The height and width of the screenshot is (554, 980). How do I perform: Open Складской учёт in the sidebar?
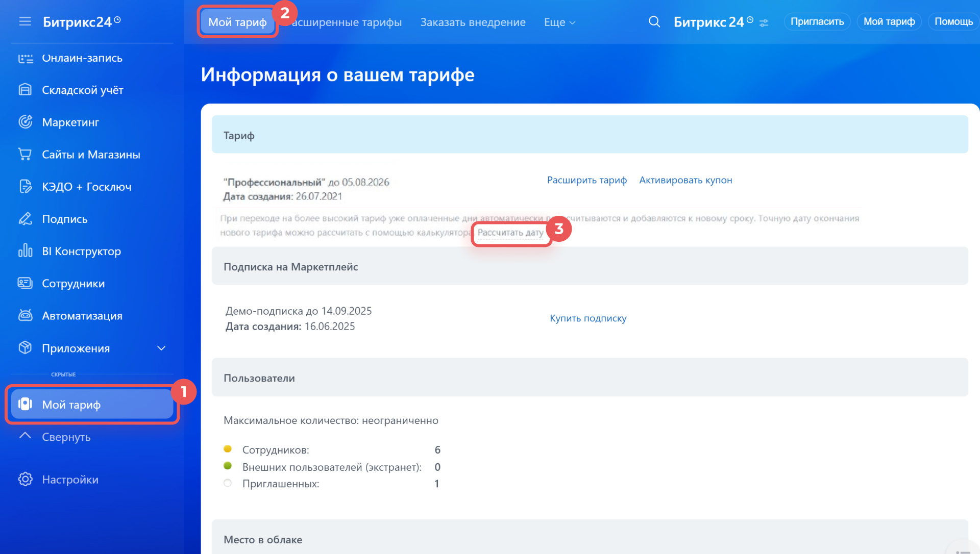coord(83,90)
